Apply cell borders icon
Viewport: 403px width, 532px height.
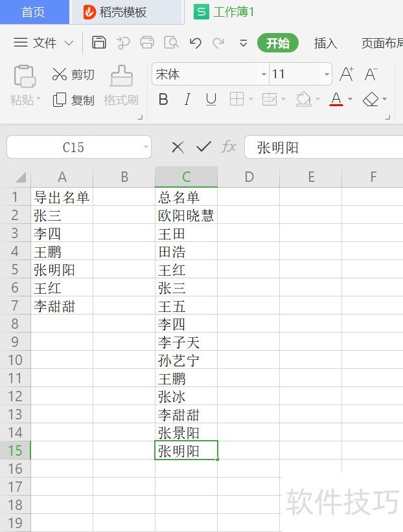[x=236, y=99]
